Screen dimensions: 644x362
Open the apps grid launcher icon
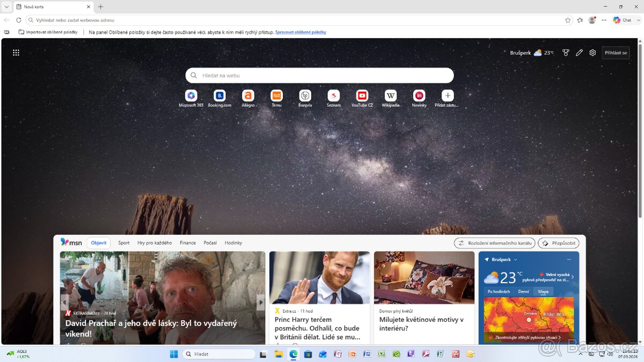[16, 53]
